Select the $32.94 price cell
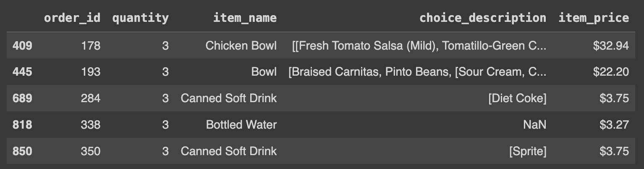644x169 pixels. point(611,45)
